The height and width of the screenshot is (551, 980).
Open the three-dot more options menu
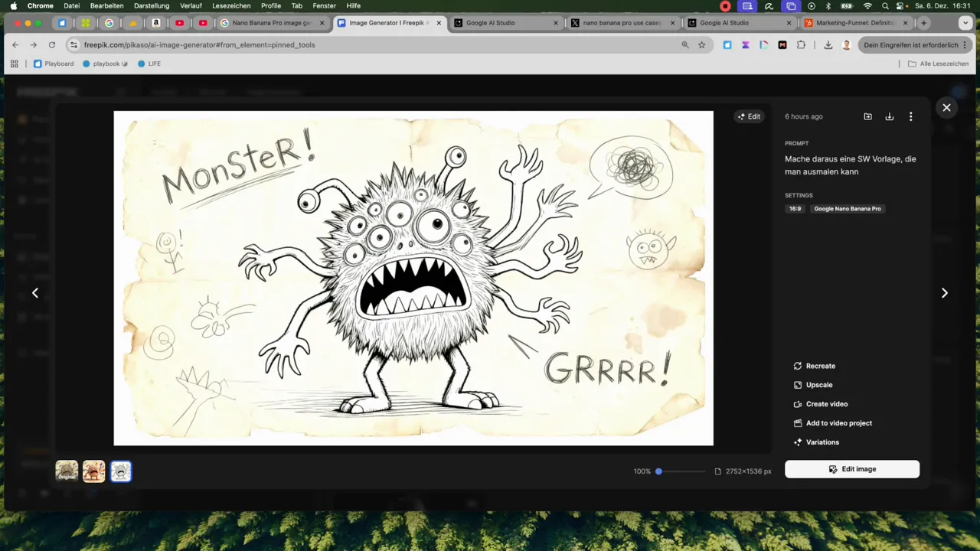point(910,117)
